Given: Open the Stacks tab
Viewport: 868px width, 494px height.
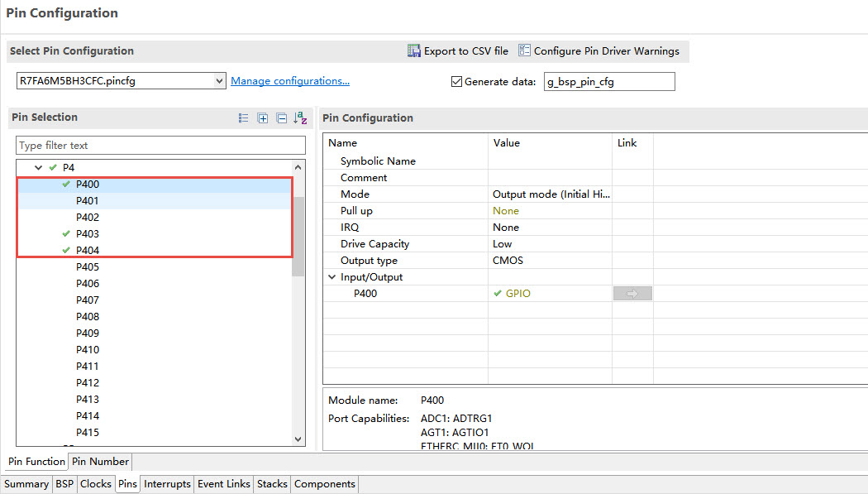Looking at the screenshot, I should point(272,484).
